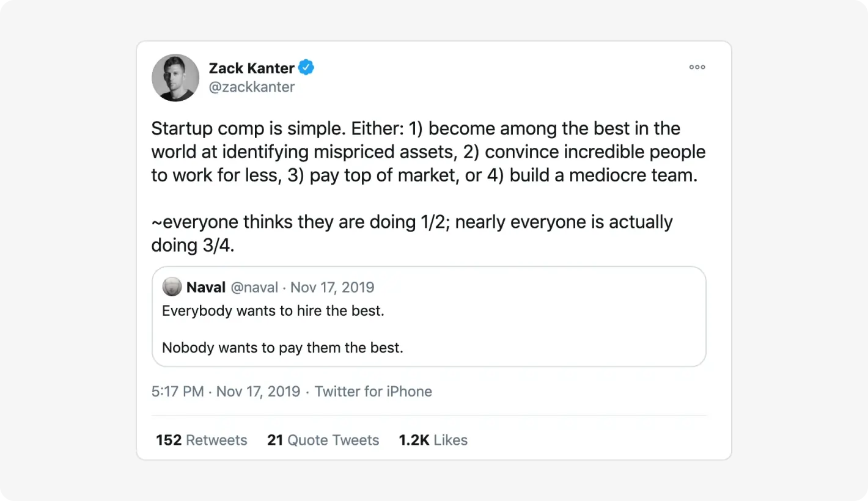The height and width of the screenshot is (501, 868).
Task: View the 21 Quote Tweets
Action: coord(323,440)
